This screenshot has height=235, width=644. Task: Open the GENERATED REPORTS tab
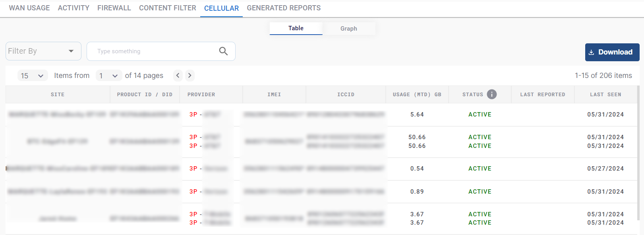pyautogui.click(x=284, y=8)
